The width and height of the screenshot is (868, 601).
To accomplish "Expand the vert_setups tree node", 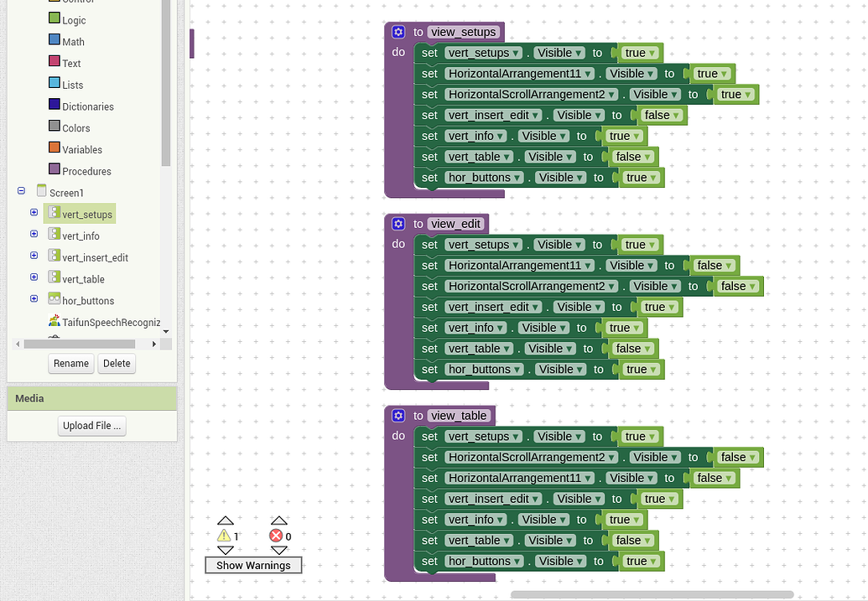I will [34, 213].
